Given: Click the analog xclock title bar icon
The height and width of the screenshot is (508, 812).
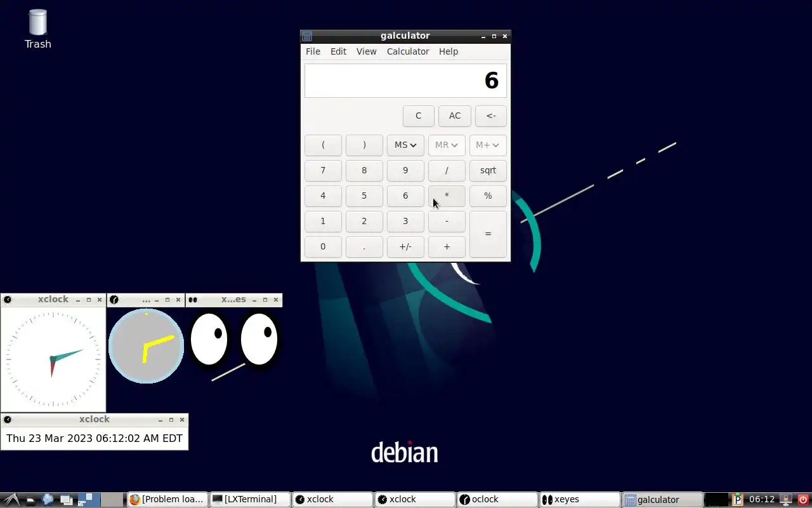Looking at the screenshot, I should coord(7,300).
